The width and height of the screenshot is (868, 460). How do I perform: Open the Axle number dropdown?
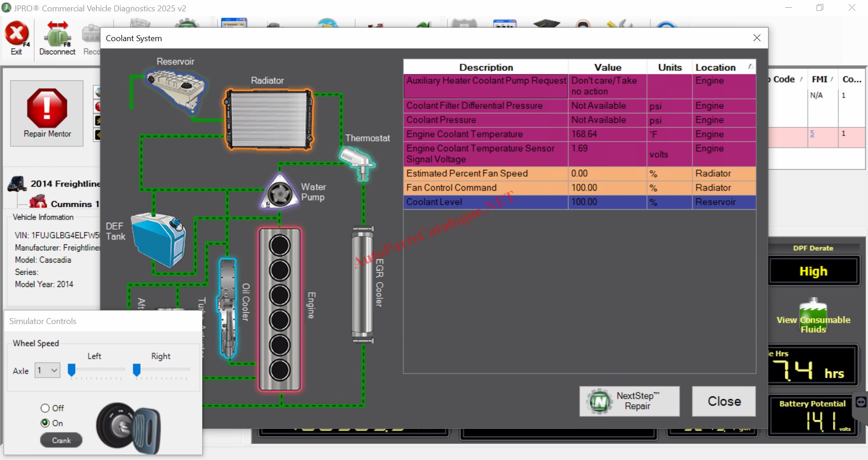click(x=47, y=371)
